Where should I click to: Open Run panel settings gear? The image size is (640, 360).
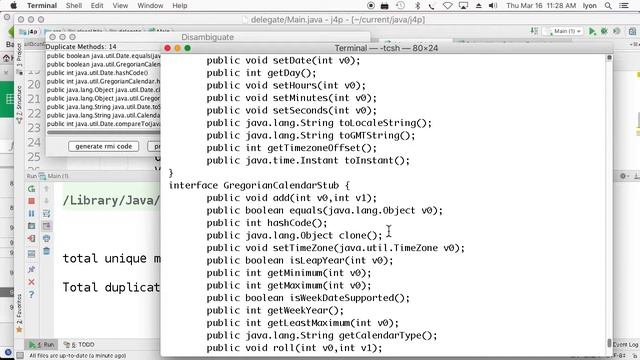(623, 176)
